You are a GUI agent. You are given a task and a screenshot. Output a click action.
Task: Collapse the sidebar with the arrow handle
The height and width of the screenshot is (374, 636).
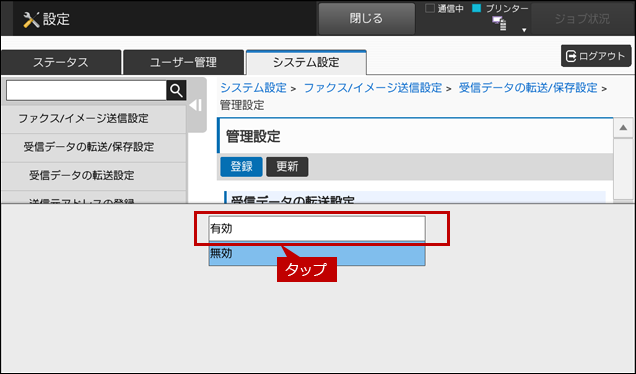coord(196,105)
